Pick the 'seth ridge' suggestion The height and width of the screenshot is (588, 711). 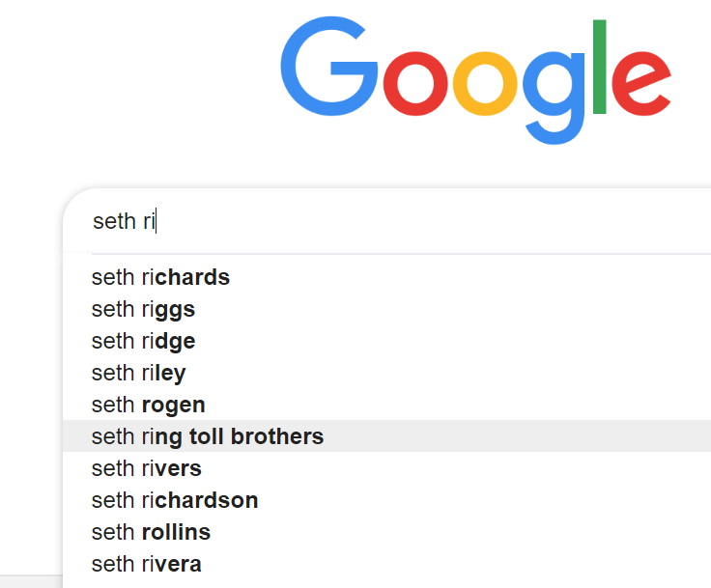click(143, 342)
